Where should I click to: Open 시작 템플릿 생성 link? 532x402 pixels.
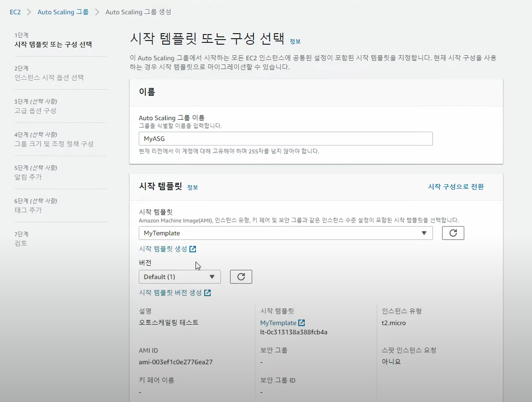[163, 249]
